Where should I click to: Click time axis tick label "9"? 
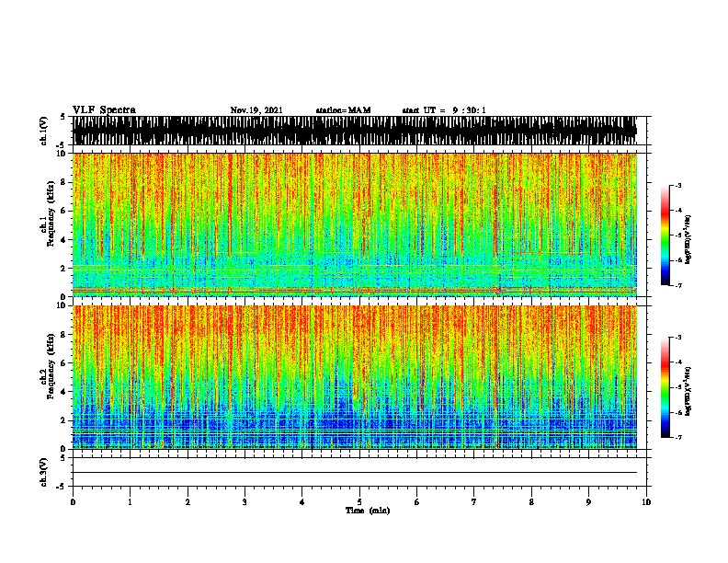pos(588,501)
